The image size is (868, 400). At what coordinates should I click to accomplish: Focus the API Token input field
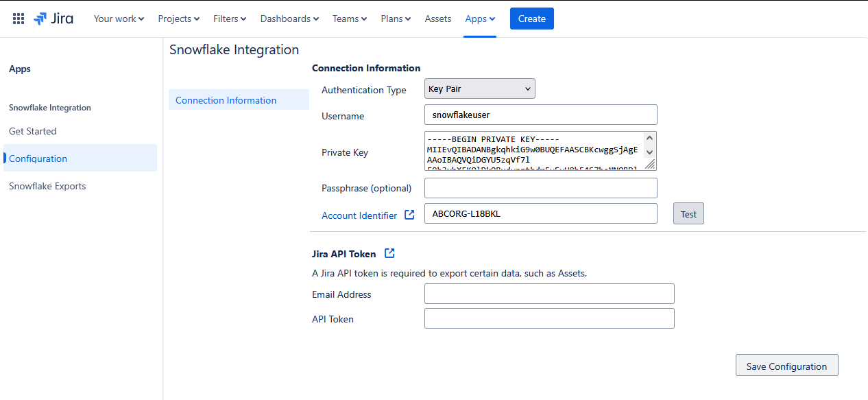[549, 318]
